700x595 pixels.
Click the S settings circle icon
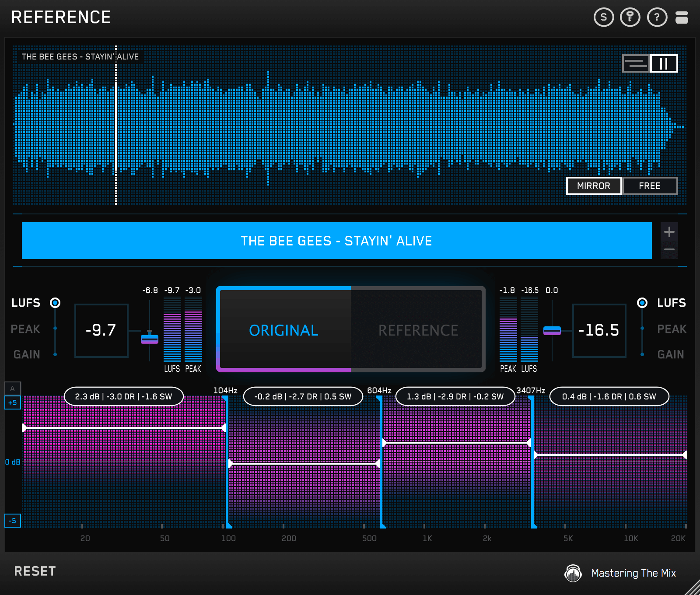tap(604, 17)
